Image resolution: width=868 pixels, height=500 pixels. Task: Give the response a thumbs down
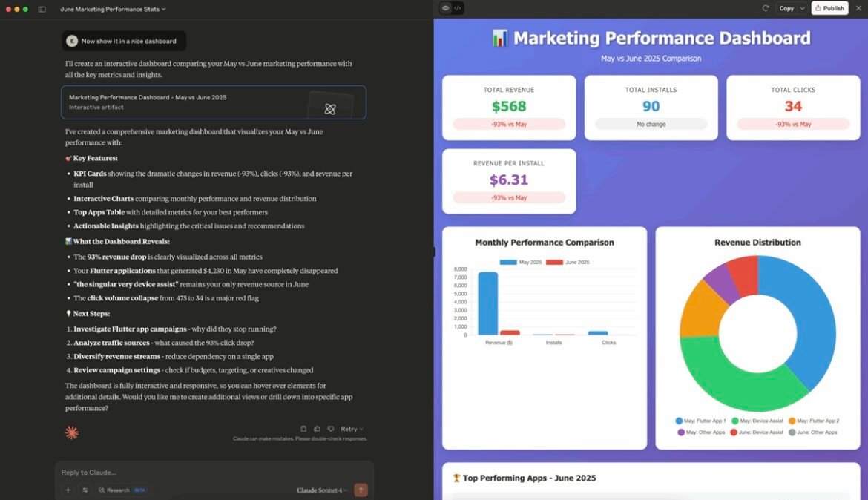coord(330,429)
